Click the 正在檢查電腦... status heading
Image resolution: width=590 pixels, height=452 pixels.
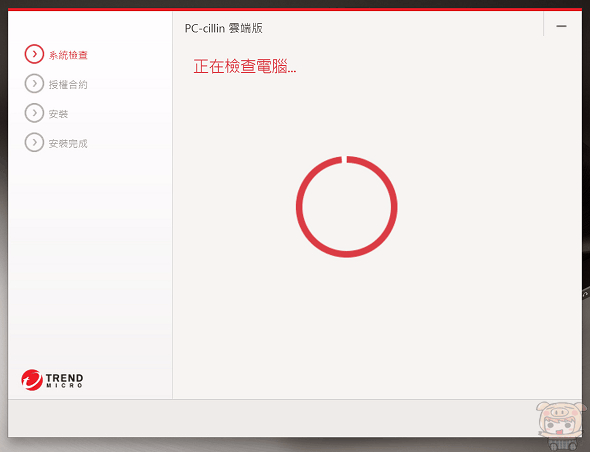tap(245, 66)
